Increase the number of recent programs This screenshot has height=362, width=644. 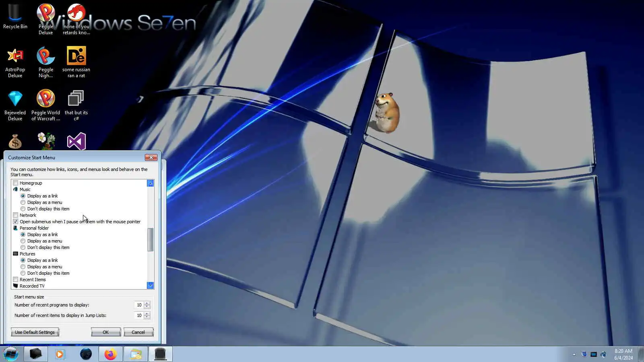[x=147, y=303]
